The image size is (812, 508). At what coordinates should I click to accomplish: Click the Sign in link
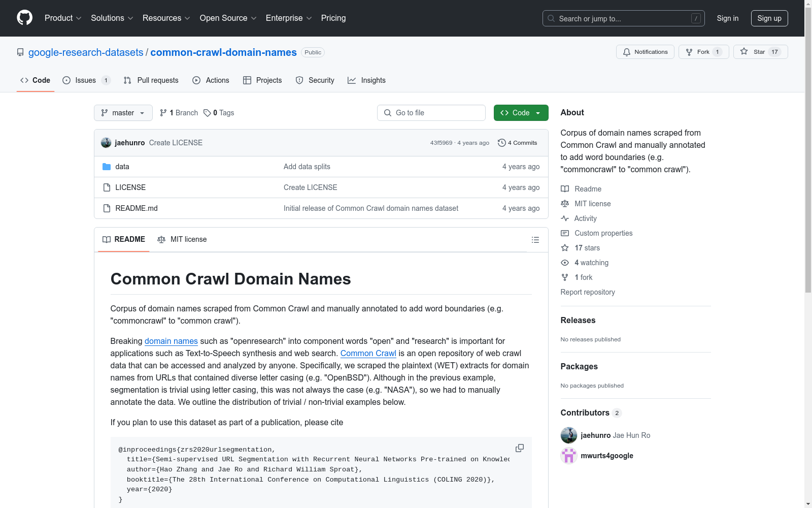point(728,18)
